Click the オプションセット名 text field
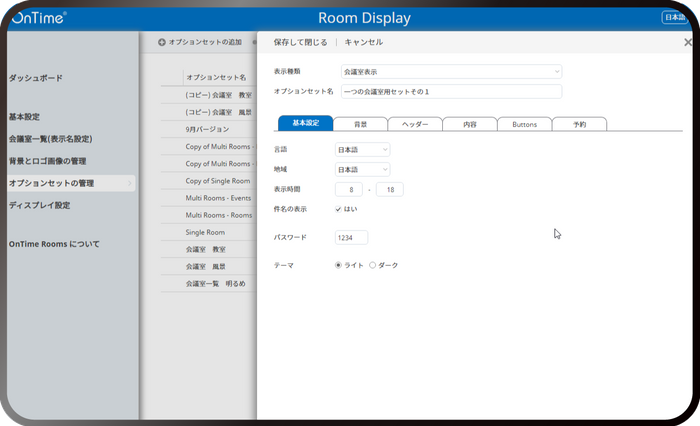Image resolution: width=700 pixels, height=426 pixels. click(451, 92)
